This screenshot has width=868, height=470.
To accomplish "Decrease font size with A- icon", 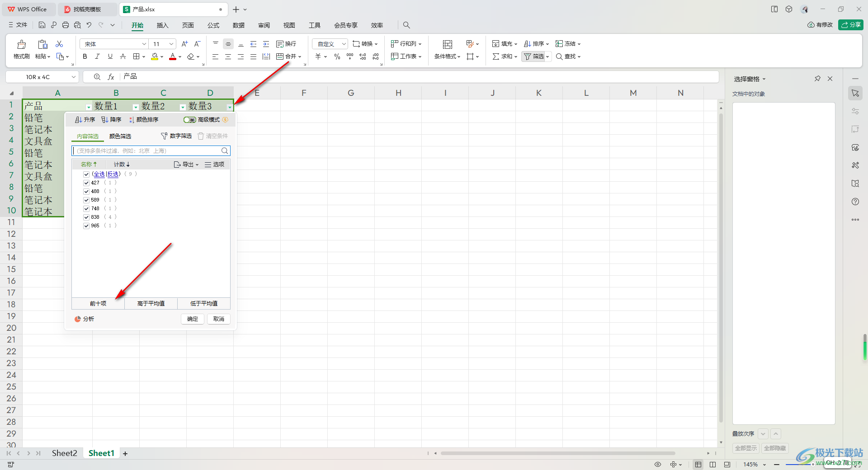I will pos(197,44).
